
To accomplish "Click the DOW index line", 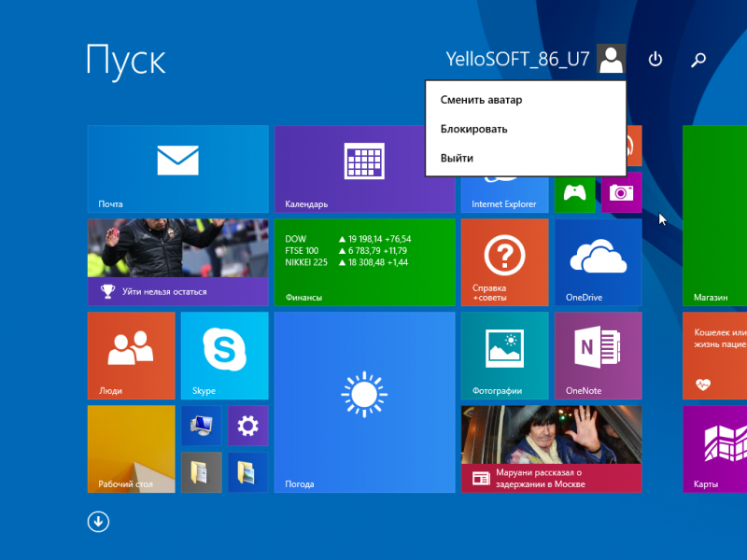I will tap(347, 239).
